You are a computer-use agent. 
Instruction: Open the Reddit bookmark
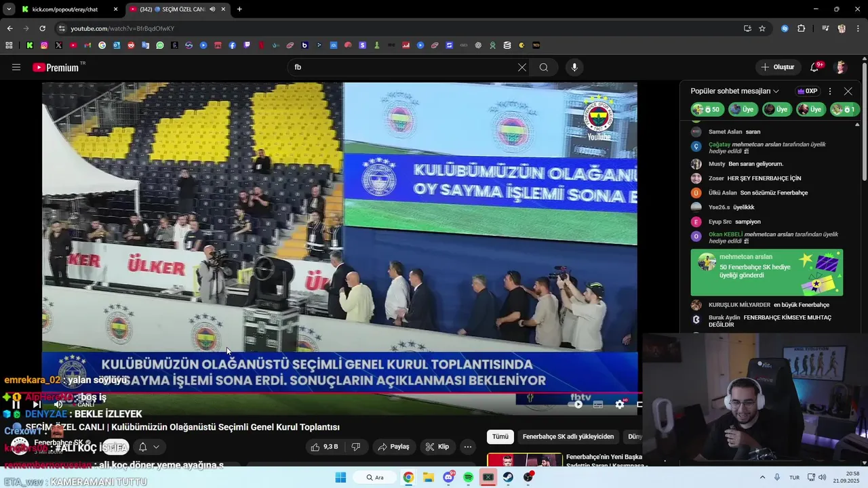(131, 45)
